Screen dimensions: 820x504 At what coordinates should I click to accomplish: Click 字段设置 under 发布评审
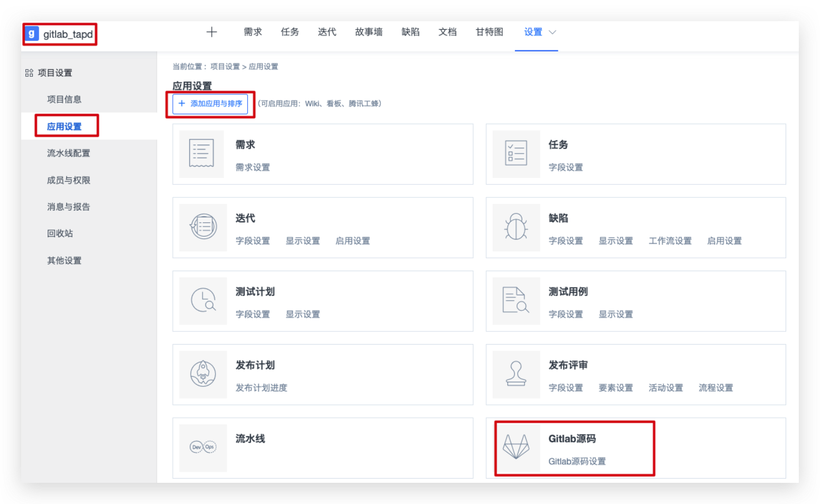coord(566,388)
